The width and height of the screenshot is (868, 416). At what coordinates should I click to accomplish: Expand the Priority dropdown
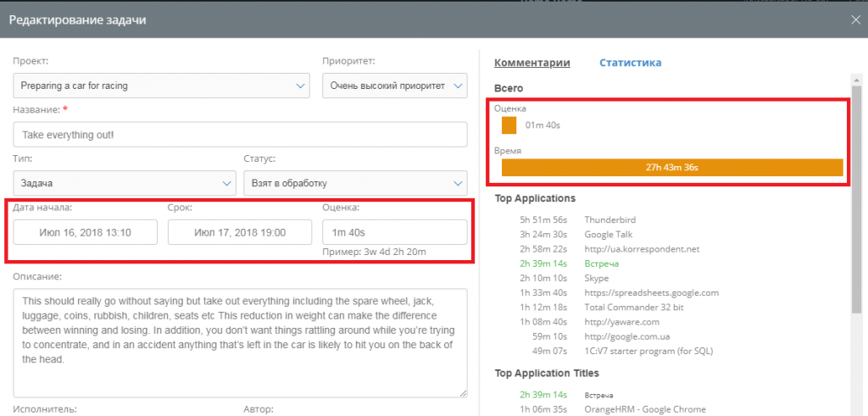(394, 86)
